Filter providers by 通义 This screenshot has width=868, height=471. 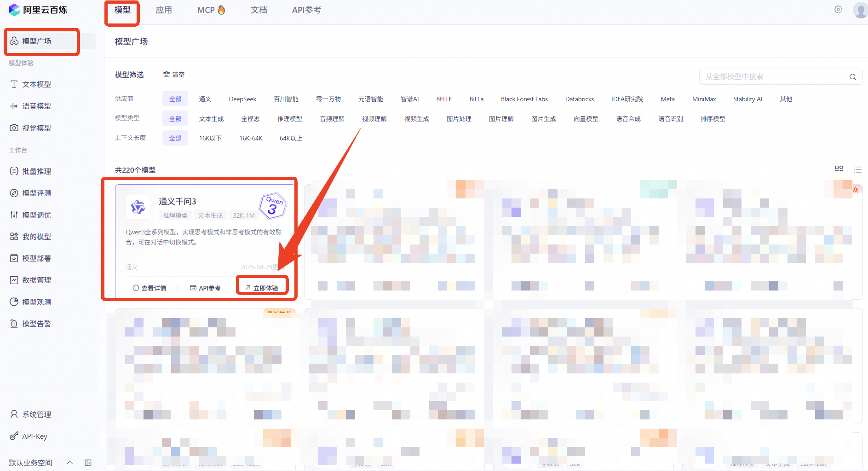tap(205, 99)
